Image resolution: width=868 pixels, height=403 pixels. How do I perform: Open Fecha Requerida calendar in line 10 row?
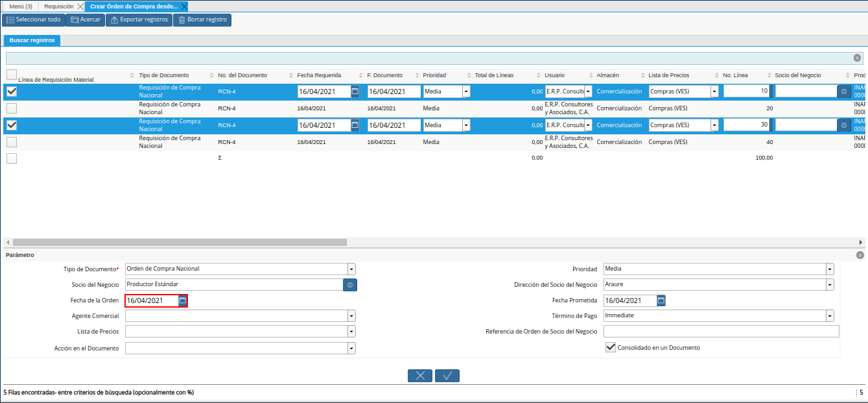coord(355,92)
